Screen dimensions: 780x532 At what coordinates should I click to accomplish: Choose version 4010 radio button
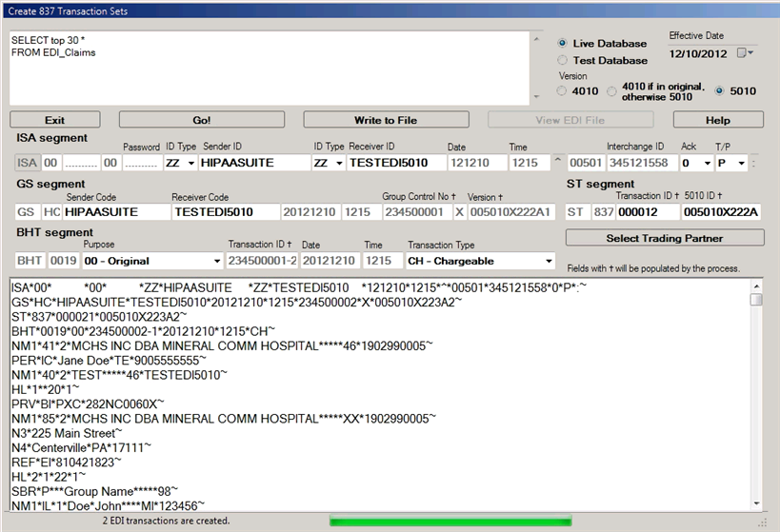[x=563, y=91]
